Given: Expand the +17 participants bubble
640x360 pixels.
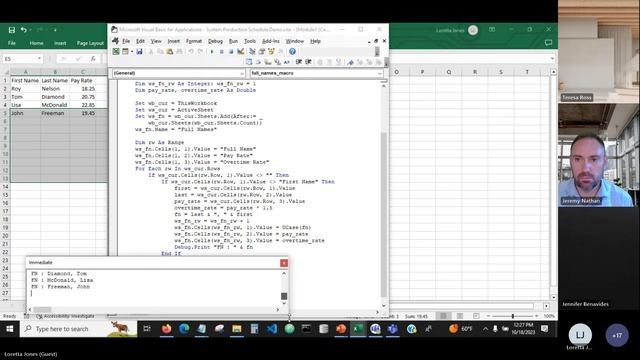Looking at the screenshot, I should click(617, 336).
